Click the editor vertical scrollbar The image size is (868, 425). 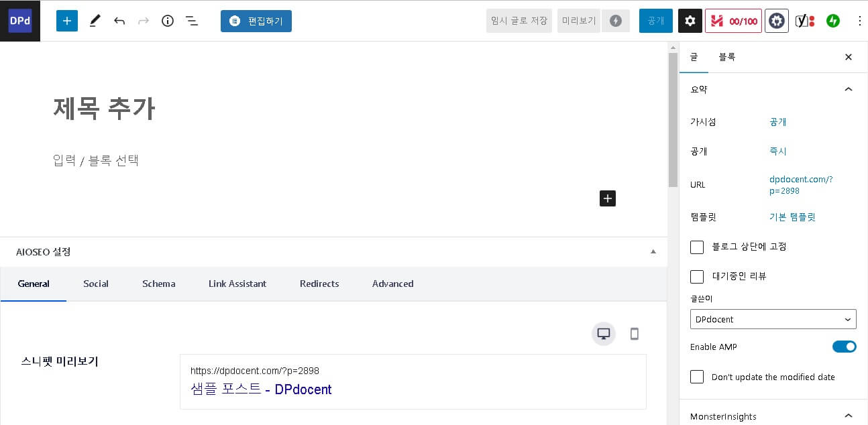pos(673,121)
